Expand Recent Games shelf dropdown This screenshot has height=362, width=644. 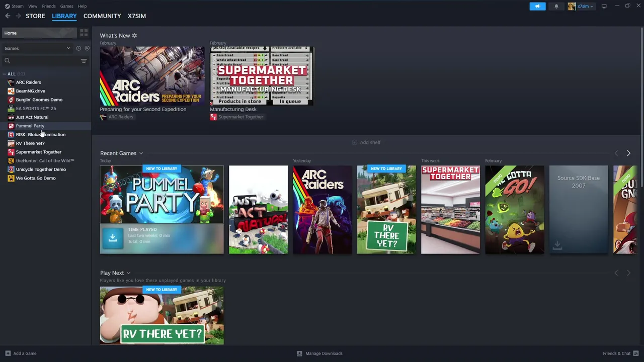pyautogui.click(x=141, y=153)
